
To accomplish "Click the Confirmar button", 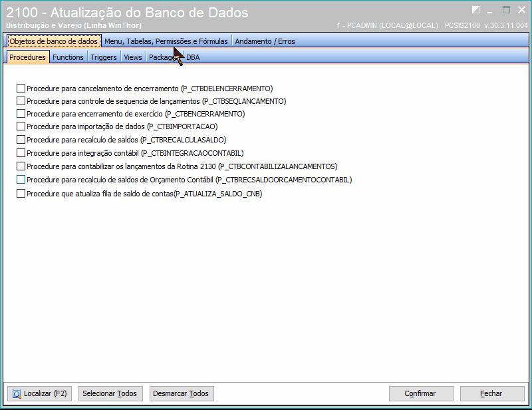I will point(421,393).
